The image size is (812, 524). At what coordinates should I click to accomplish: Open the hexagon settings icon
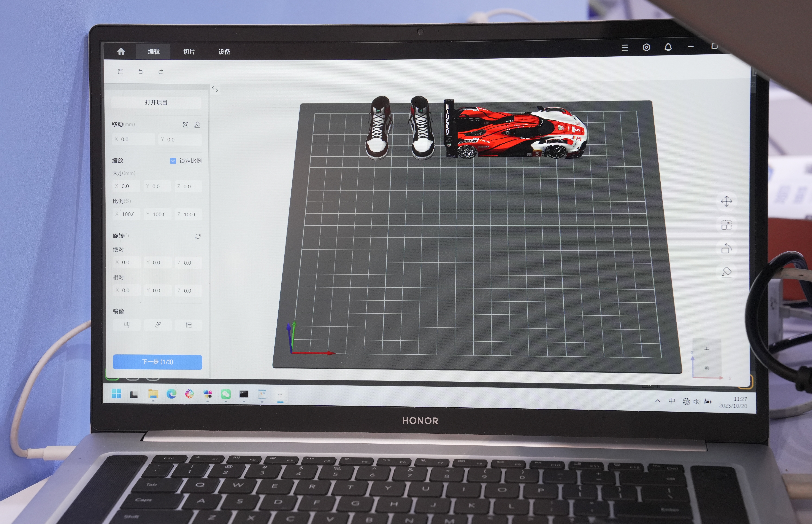(x=646, y=47)
